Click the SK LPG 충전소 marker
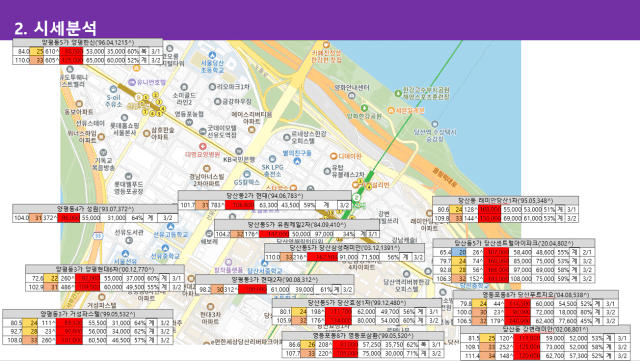The image size is (640, 361). point(272,159)
